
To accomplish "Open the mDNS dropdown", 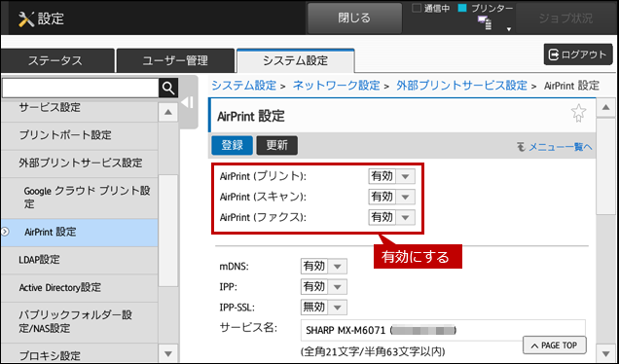I will [x=324, y=266].
